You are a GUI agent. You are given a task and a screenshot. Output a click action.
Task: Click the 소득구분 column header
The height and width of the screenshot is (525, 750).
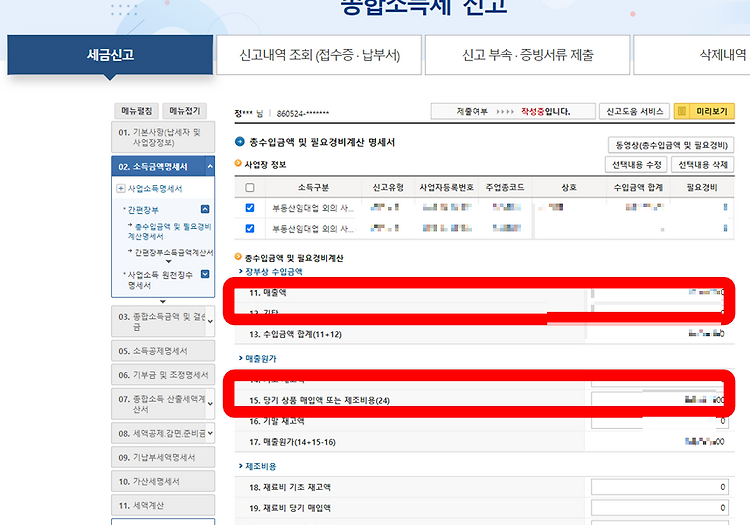click(313, 187)
